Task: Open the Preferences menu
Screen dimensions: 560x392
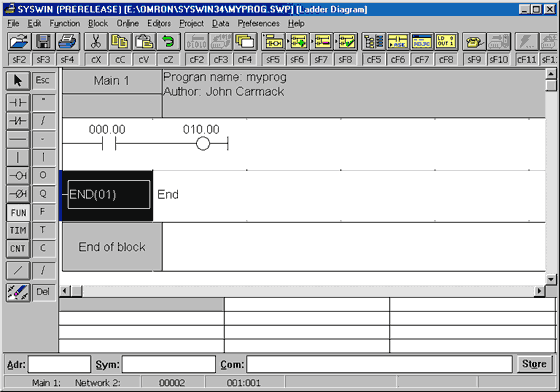Action: click(x=259, y=24)
